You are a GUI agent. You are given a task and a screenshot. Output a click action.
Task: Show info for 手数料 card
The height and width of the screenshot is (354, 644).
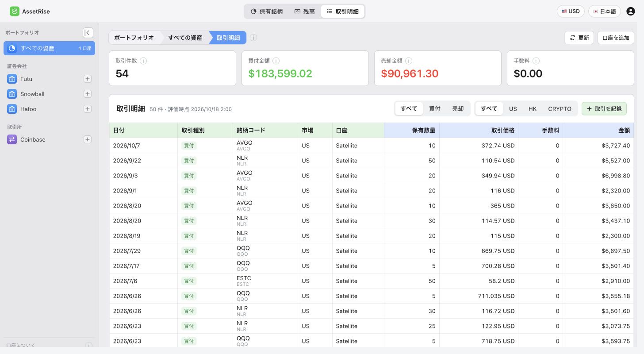(x=537, y=61)
